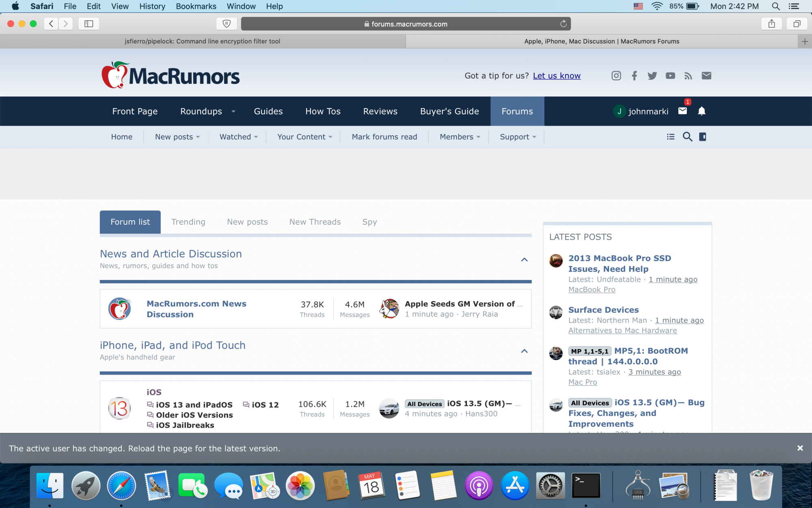Screen dimensions: 812x508
Task: Open Wi-Fi status in menu bar
Action: 657,6
